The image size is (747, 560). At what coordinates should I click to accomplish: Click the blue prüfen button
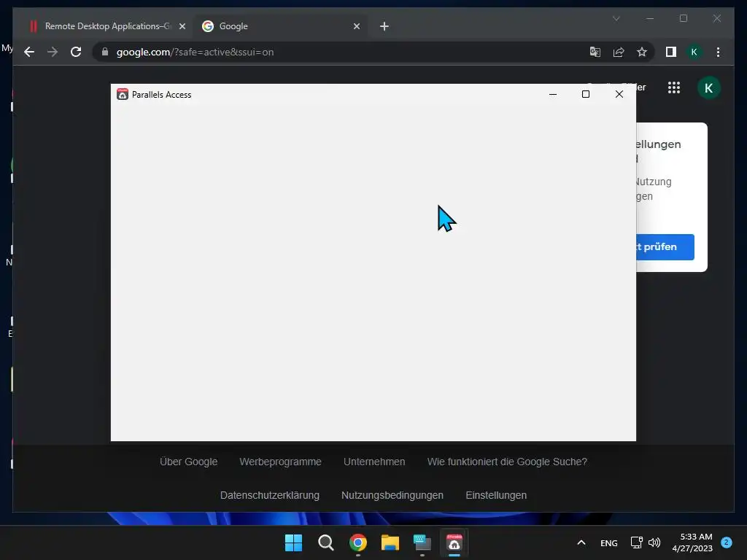coord(665,247)
